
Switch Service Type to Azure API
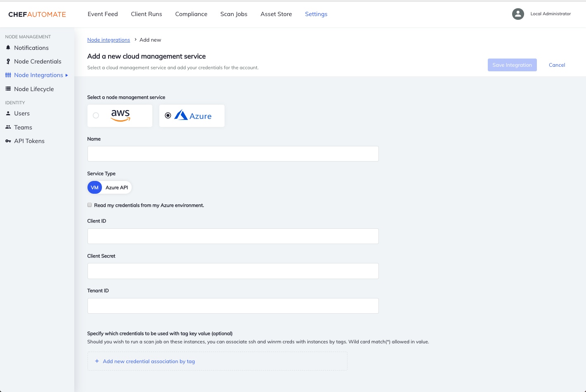click(116, 187)
